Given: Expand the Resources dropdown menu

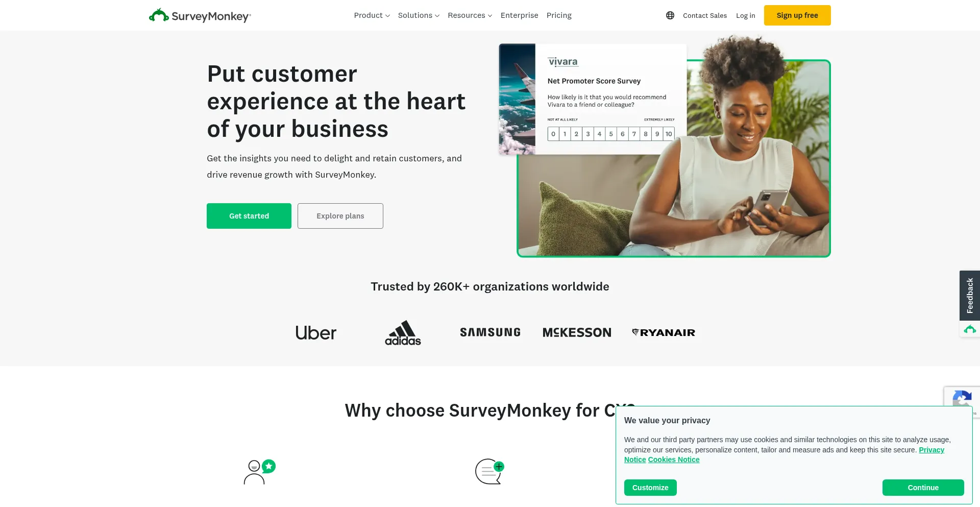Looking at the screenshot, I should pos(470,15).
